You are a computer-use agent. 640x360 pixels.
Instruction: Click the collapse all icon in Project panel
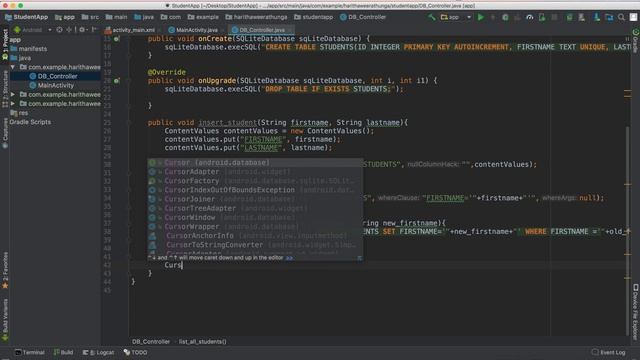[69, 30]
